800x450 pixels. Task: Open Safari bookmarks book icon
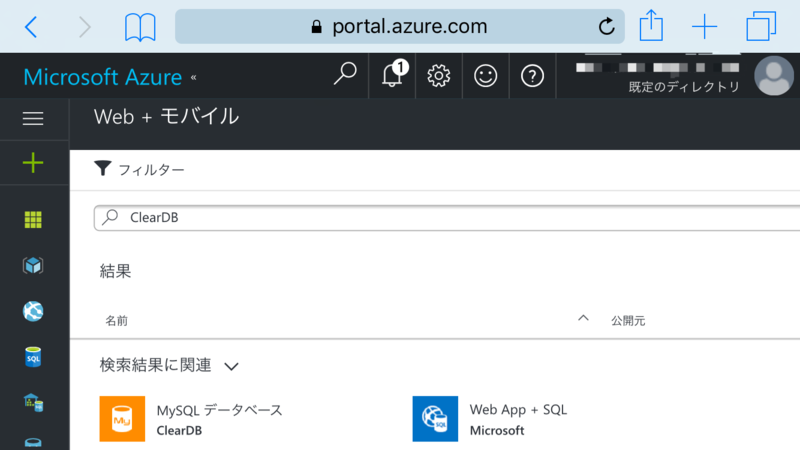(x=140, y=27)
